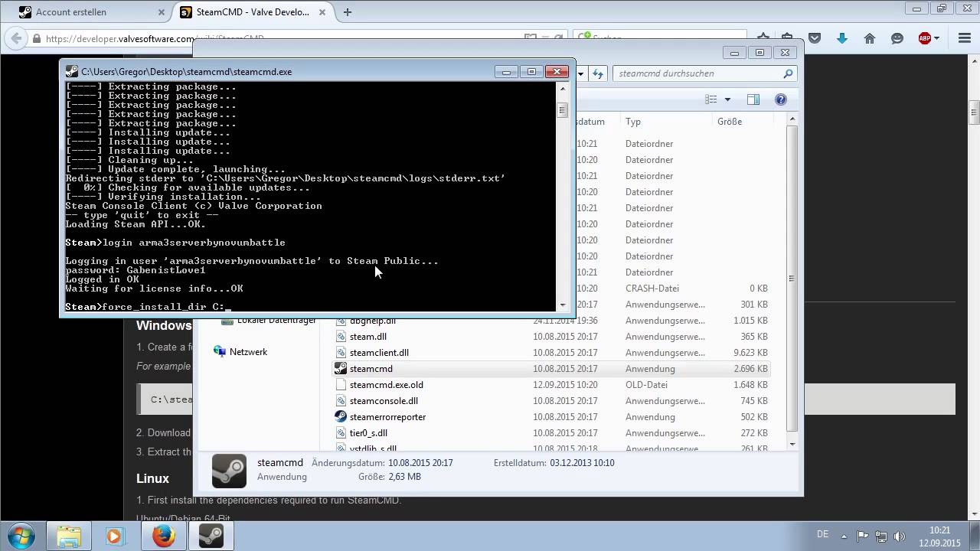Image resolution: width=980 pixels, height=551 pixels.
Task: Click OLD-Datei type entry
Action: point(647,385)
